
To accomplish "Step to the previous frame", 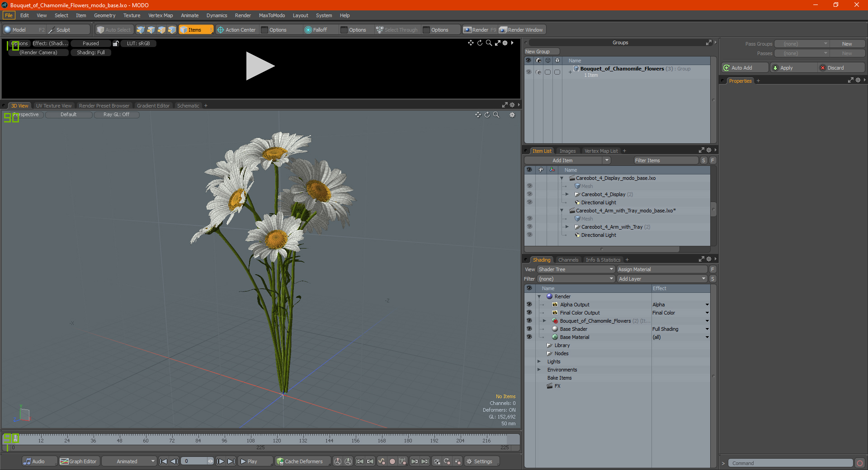I will point(174,461).
